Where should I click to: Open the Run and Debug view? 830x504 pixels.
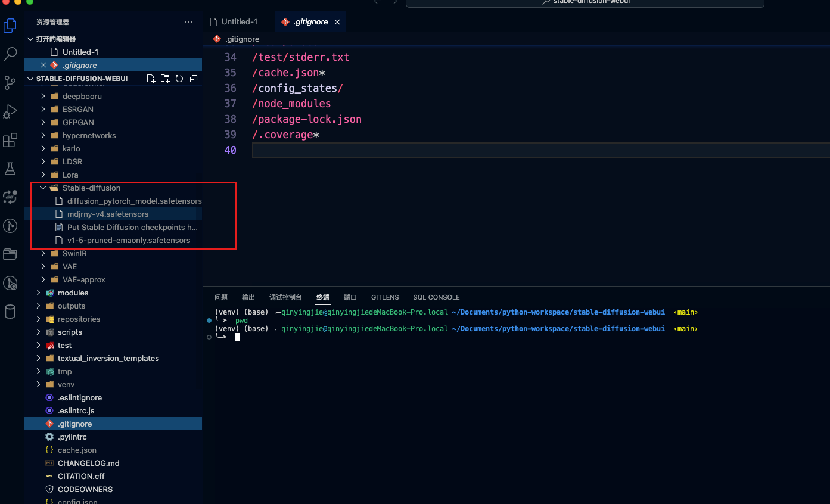point(10,111)
